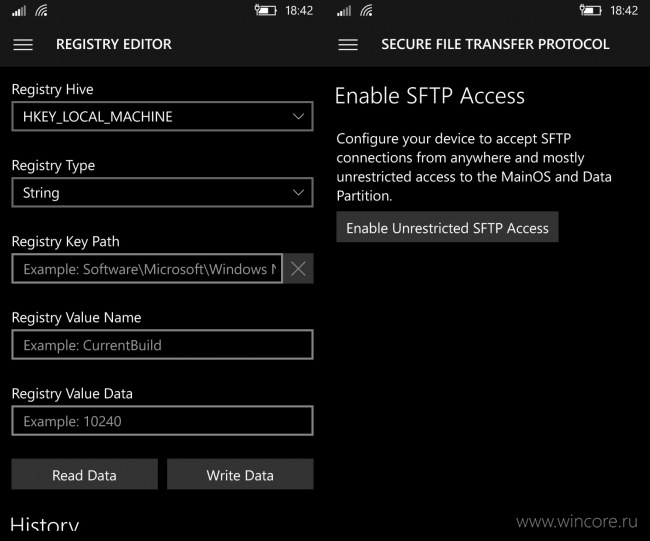650x541 pixels.
Task: Open the Secure File Transfer Protocol hamburger menu
Action: [348, 44]
